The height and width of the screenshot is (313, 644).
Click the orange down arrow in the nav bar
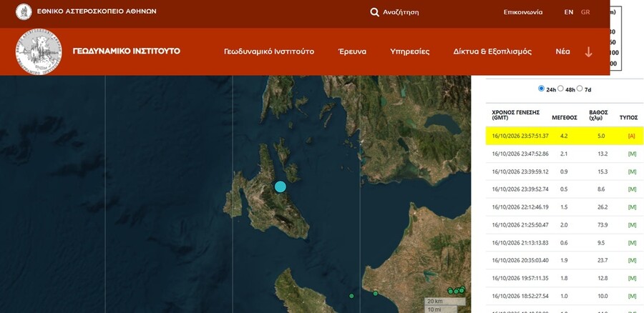588,52
